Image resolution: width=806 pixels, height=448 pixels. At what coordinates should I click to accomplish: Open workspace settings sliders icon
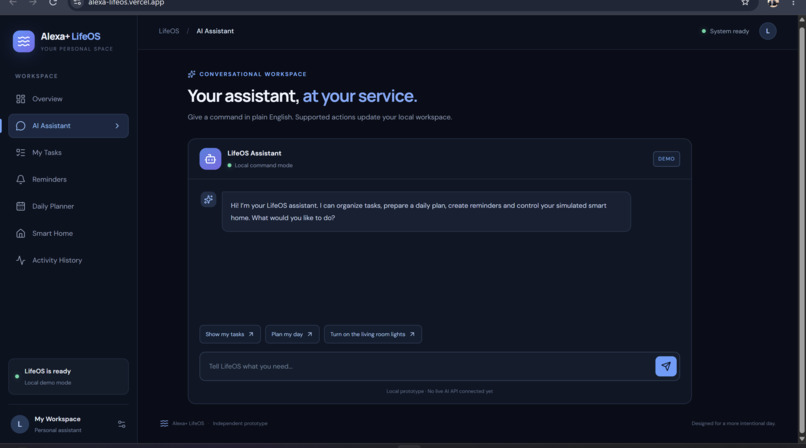[x=122, y=424]
